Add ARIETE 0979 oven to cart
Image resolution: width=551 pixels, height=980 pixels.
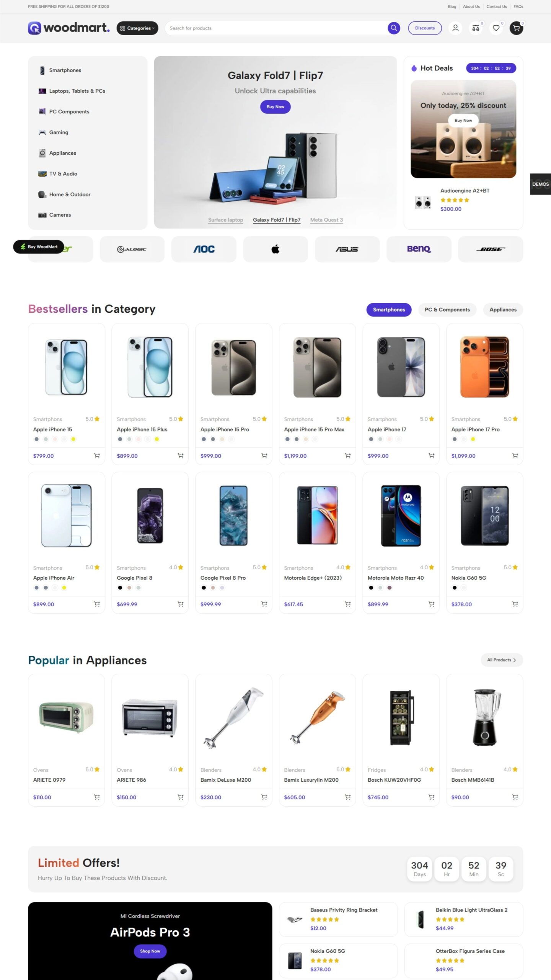[97, 797]
